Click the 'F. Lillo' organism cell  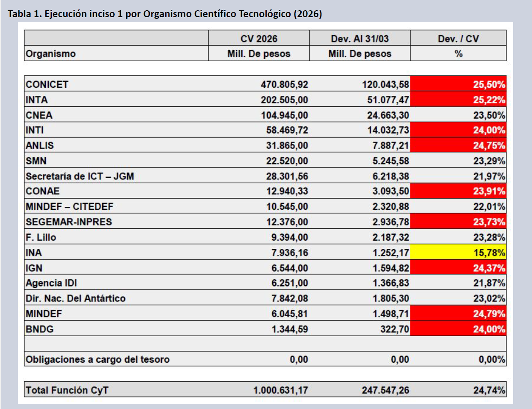pyautogui.click(x=41, y=237)
